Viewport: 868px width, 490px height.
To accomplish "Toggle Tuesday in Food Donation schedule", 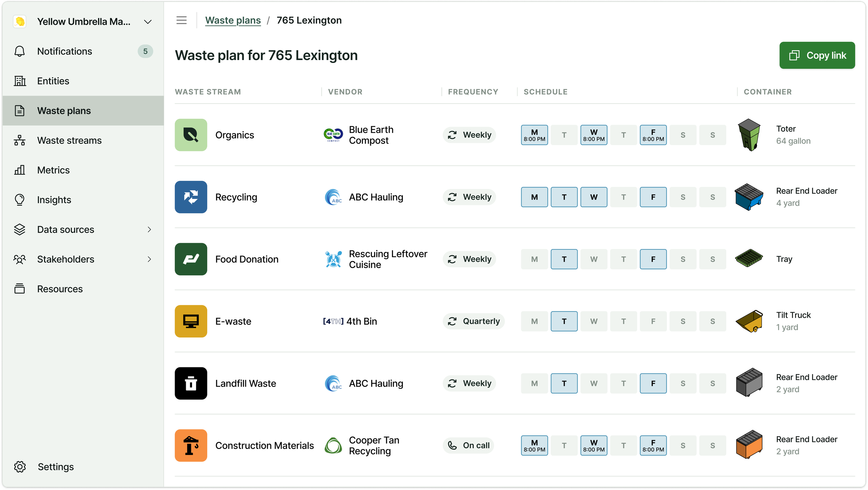I will coord(564,259).
